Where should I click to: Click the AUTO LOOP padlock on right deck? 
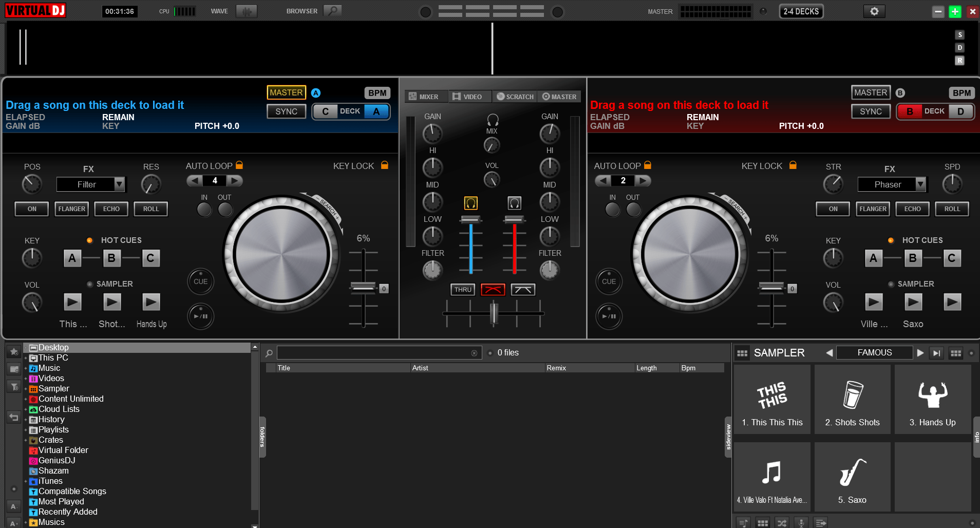[647, 165]
